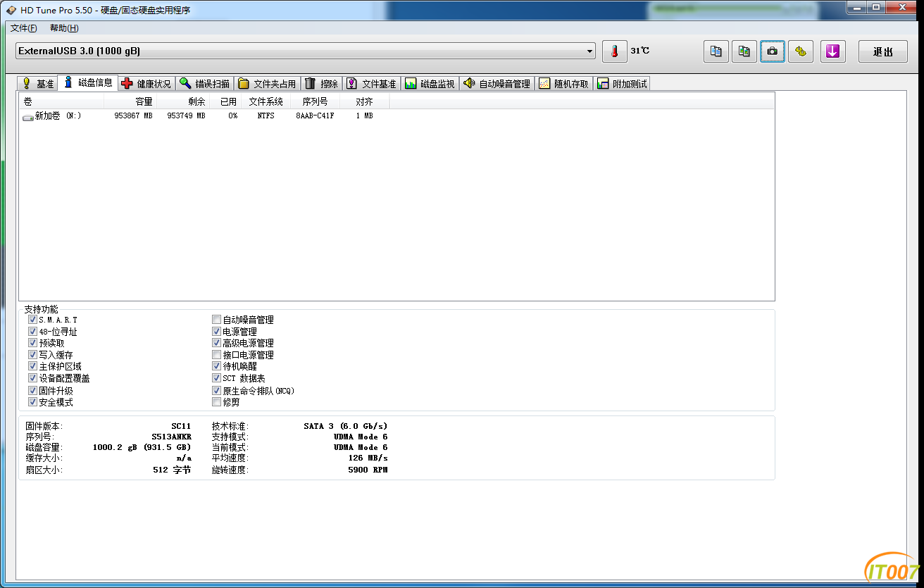Click the 5900 RPM rotation speed value
Screen dimensions: 924x588
[368, 470]
